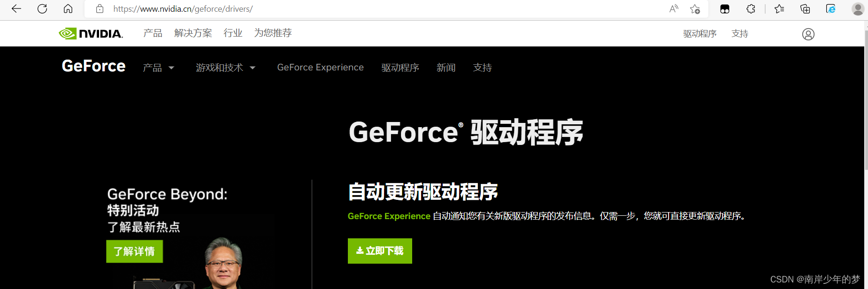
Task: Open the Favorites list icon
Action: (x=779, y=9)
